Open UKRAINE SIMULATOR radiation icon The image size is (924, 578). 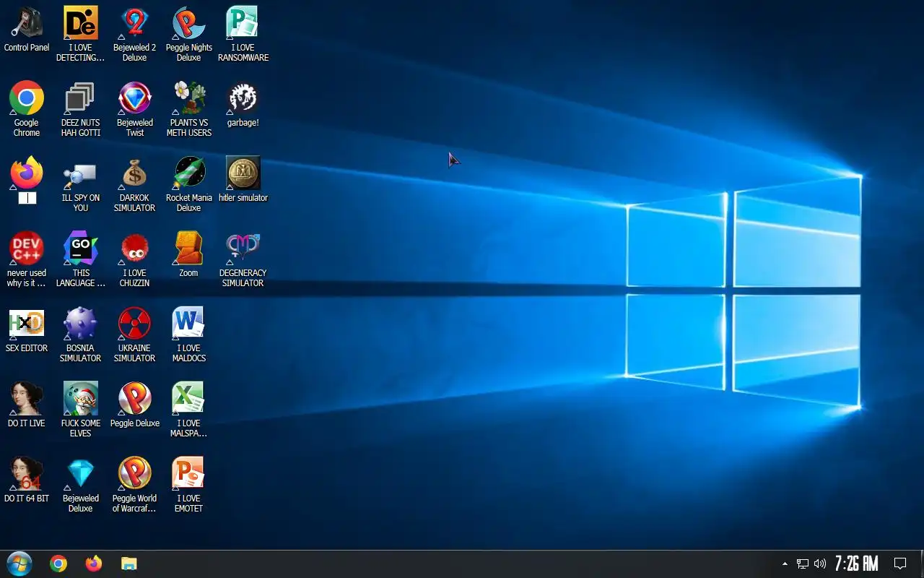[135, 324]
